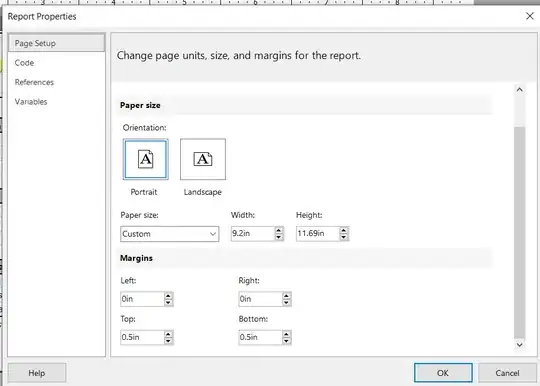Click the Cancel button

pos(507,373)
